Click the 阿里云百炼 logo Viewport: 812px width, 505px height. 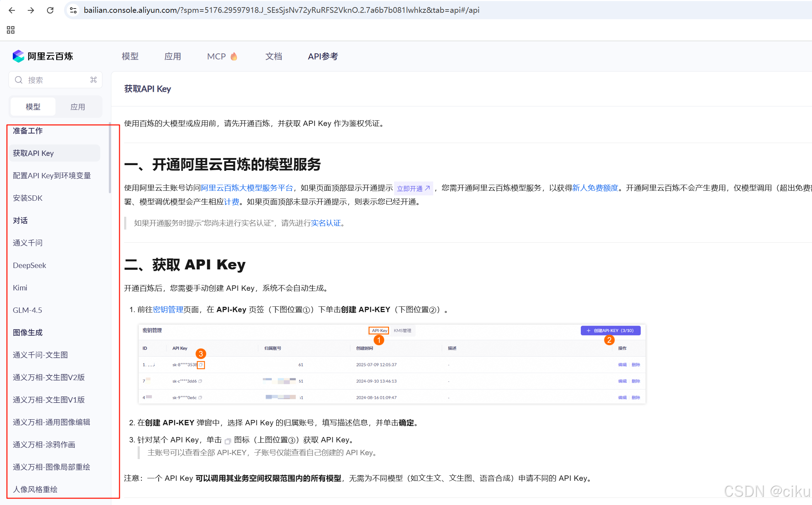click(43, 56)
